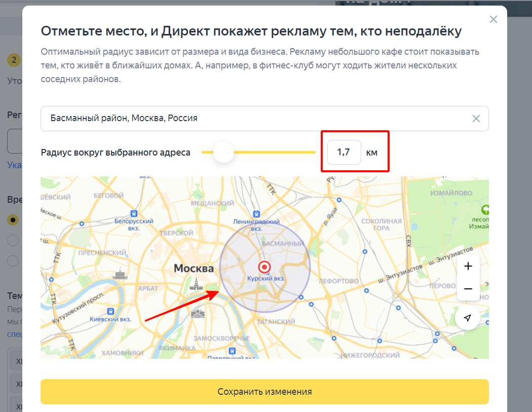Click the Белорусский вкз. station icon

click(x=134, y=213)
